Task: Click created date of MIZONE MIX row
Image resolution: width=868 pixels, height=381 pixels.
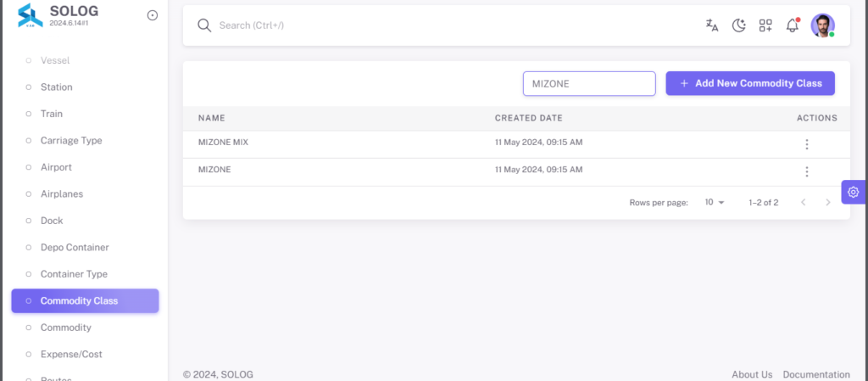Action: 538,143
